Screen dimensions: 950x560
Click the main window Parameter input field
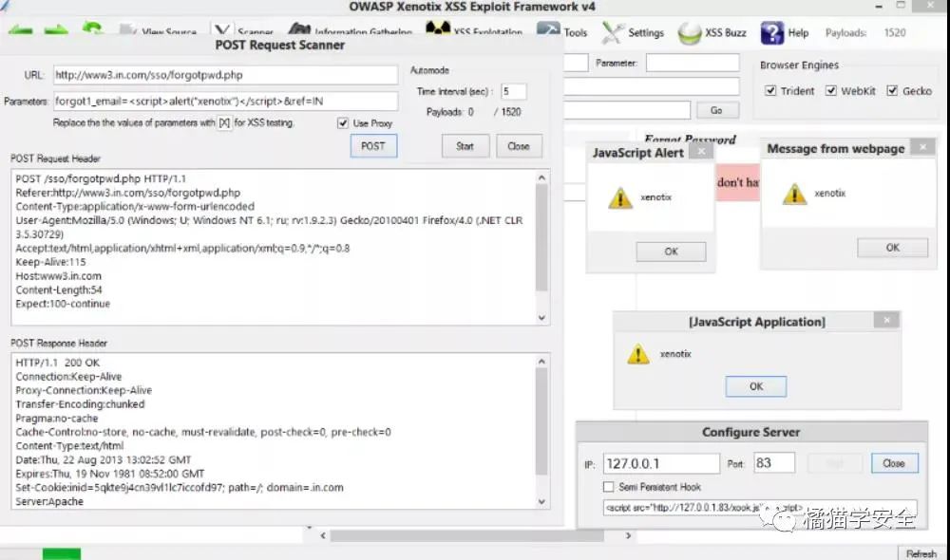(693, 63)
